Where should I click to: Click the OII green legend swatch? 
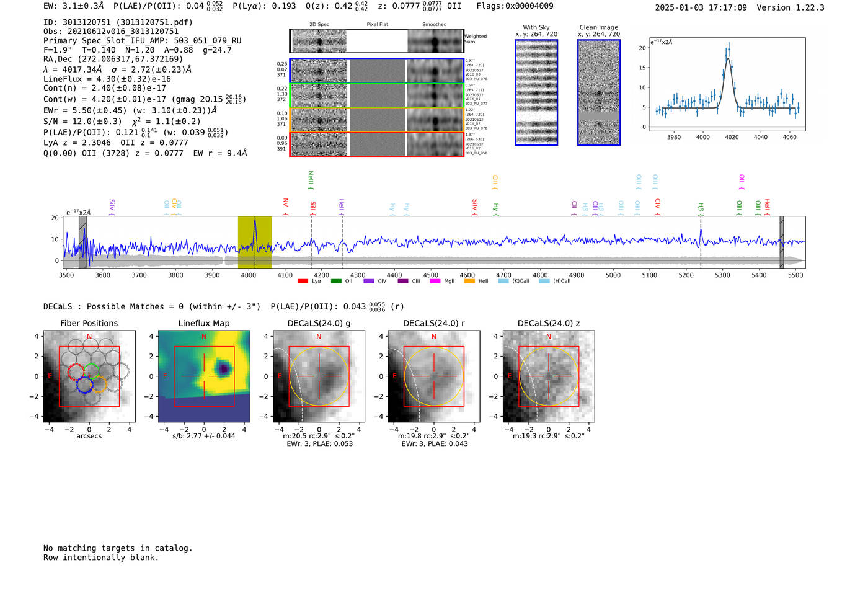point(336,281)
